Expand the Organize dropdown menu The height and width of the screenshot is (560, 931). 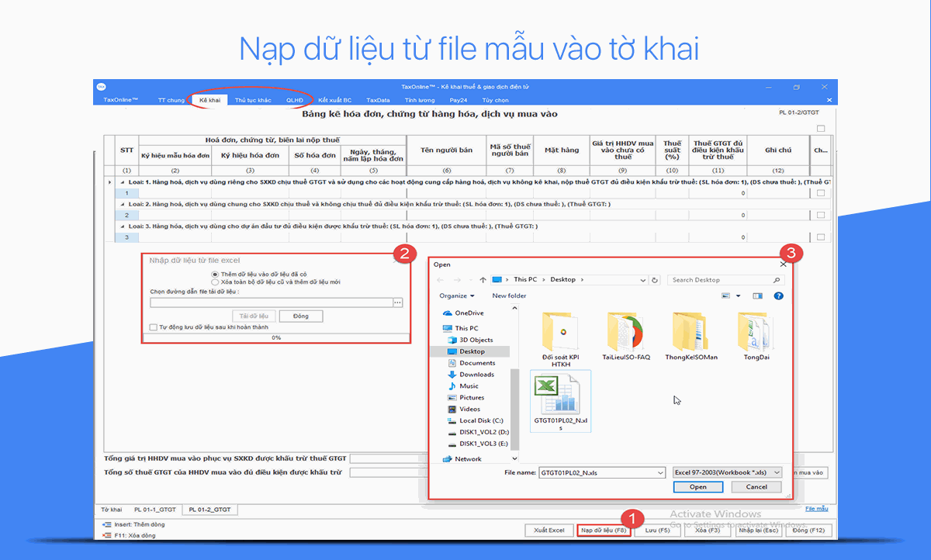(x=456, y=296)
